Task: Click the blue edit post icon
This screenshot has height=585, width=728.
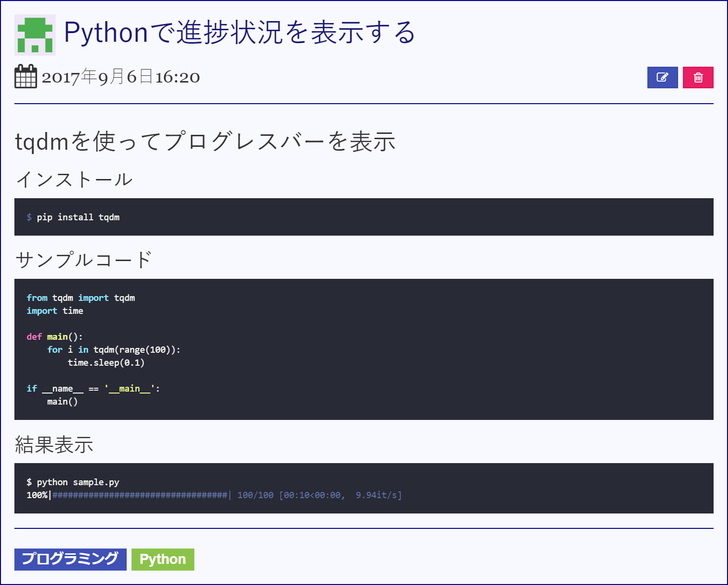Action: [662, 77]
